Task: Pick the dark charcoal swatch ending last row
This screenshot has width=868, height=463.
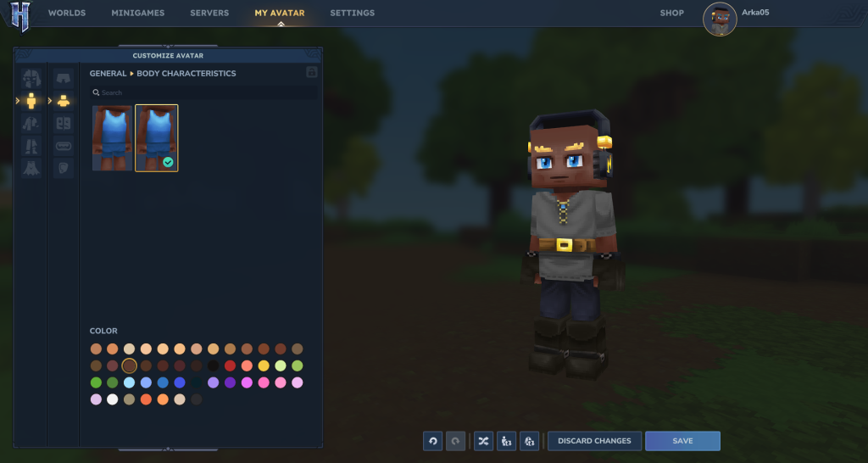Action: [197, 399]
